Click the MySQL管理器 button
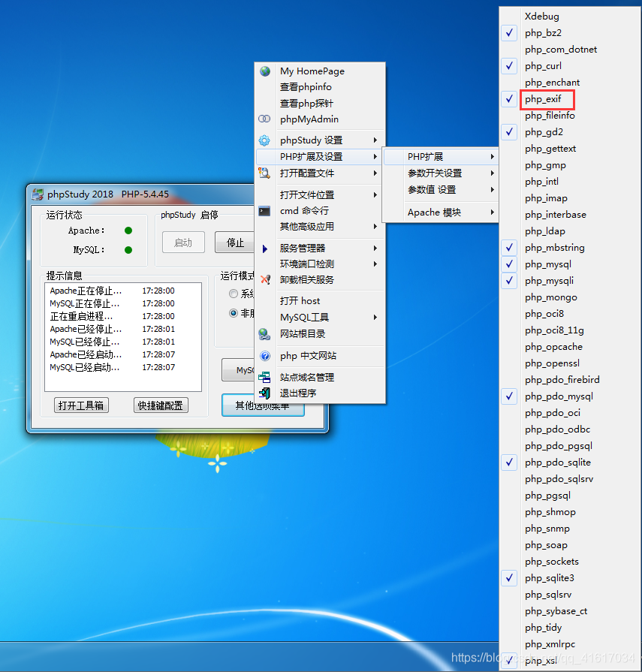The width and height of the screenshot is (642, 672). pos(238,370)
